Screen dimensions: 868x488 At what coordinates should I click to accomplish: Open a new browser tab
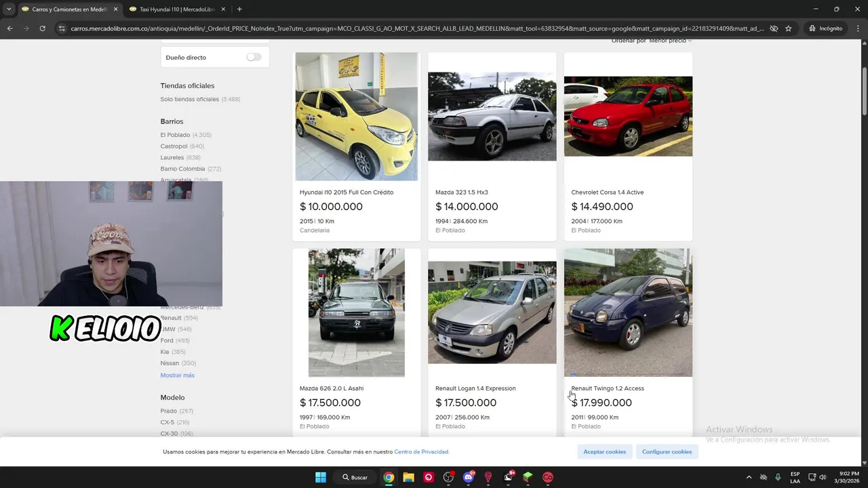point(239,9)
